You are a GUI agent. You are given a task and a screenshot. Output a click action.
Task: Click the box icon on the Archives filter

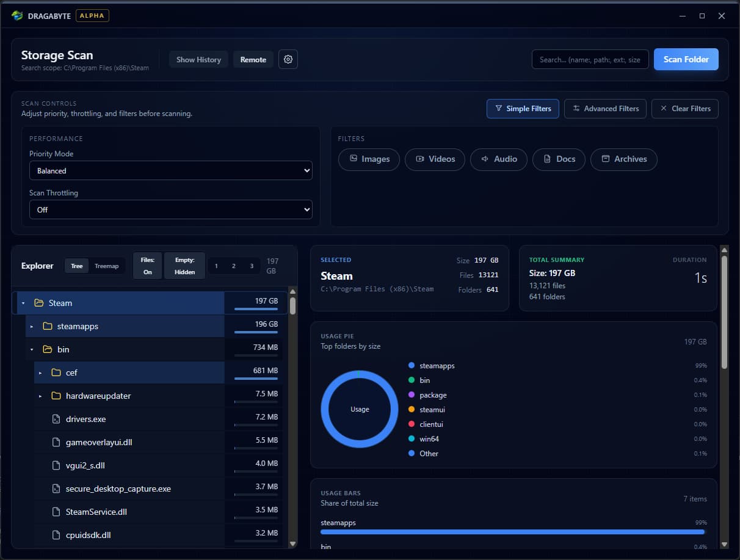(x=606, y=159)
